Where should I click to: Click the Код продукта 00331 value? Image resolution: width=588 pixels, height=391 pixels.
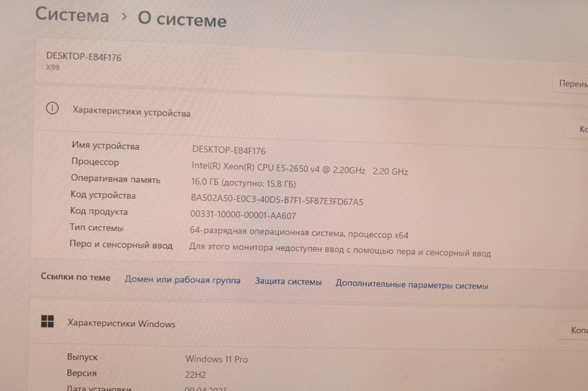coord(243,215)
